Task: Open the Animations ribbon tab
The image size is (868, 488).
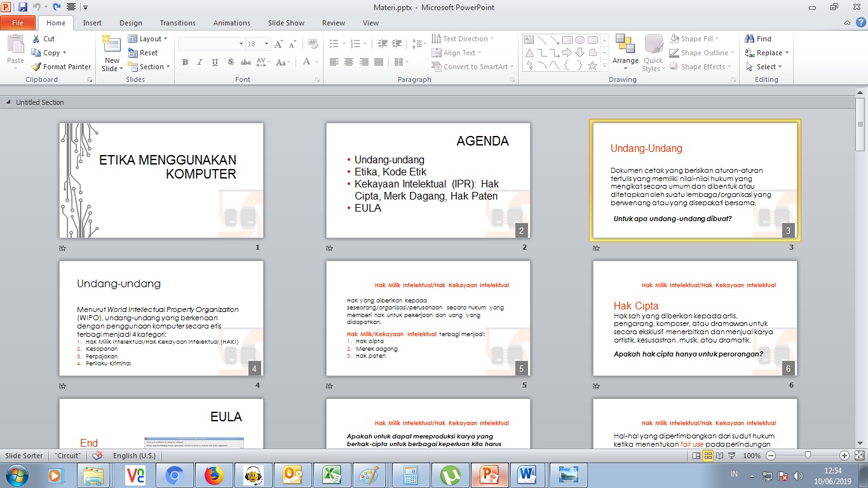Action: (x=231, y=22)
